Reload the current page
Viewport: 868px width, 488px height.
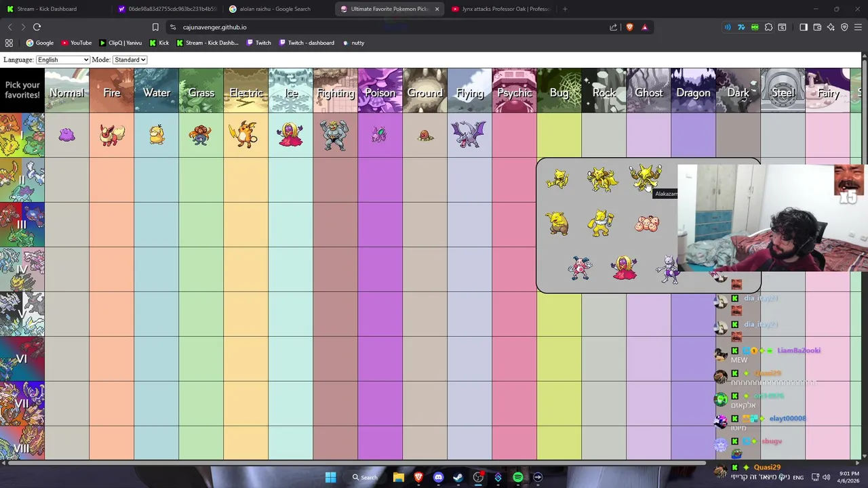pyautogui.click(x=37, y=27)
